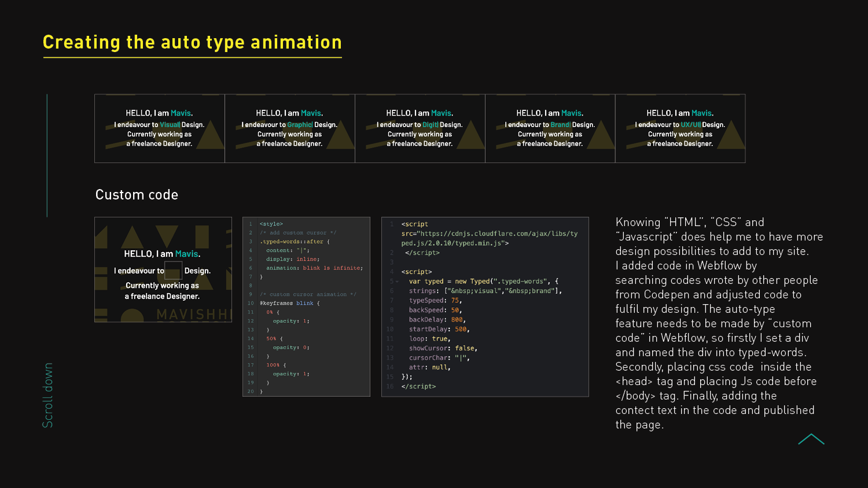Click the "@keyframes blink {" code line
Image resolution: width=868 pixels, height=488 pixels.
click(x=289, y=303)
